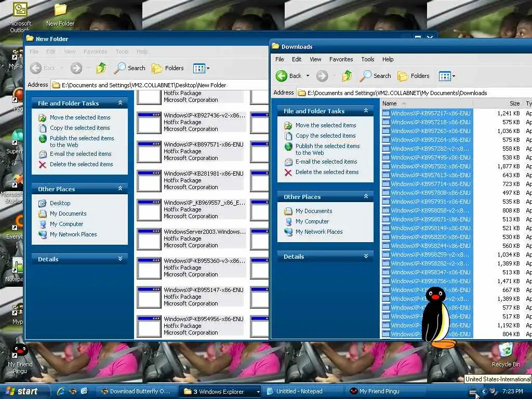Expand Details panel in New Folder window
532x399 pixels.
[120, 259]
